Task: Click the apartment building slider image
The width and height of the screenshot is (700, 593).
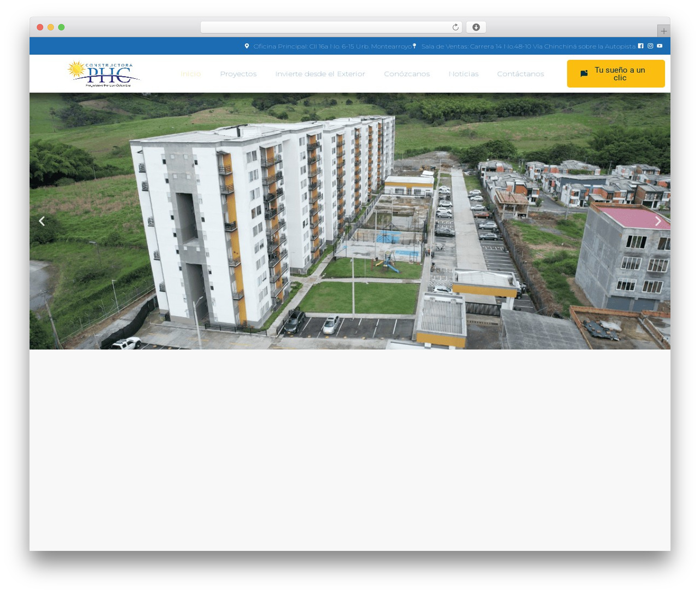Action: [350, 221]
